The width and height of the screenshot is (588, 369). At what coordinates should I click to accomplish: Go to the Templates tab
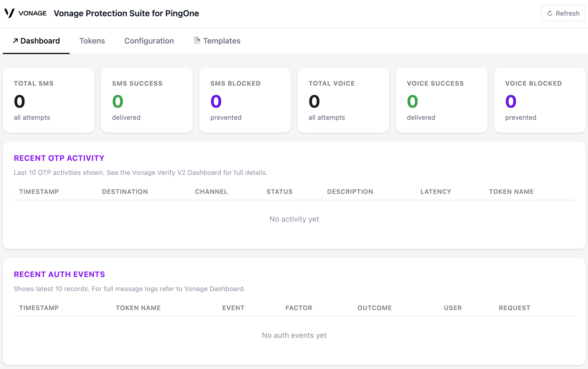point(217,41)
